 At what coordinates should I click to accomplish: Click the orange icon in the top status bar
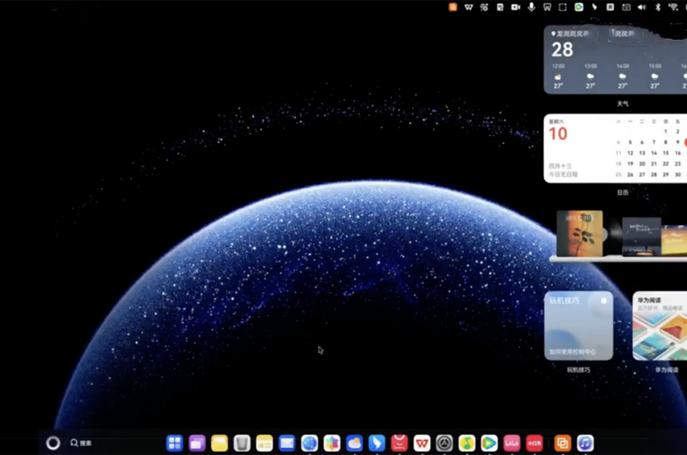pyautogui.click(x=453, y=7)
